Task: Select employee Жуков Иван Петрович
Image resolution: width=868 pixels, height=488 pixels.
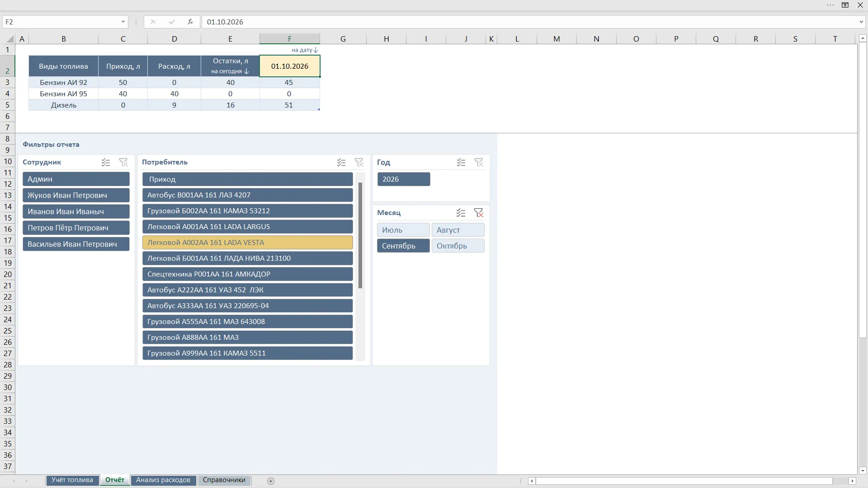Action: [x=76, y=195]
